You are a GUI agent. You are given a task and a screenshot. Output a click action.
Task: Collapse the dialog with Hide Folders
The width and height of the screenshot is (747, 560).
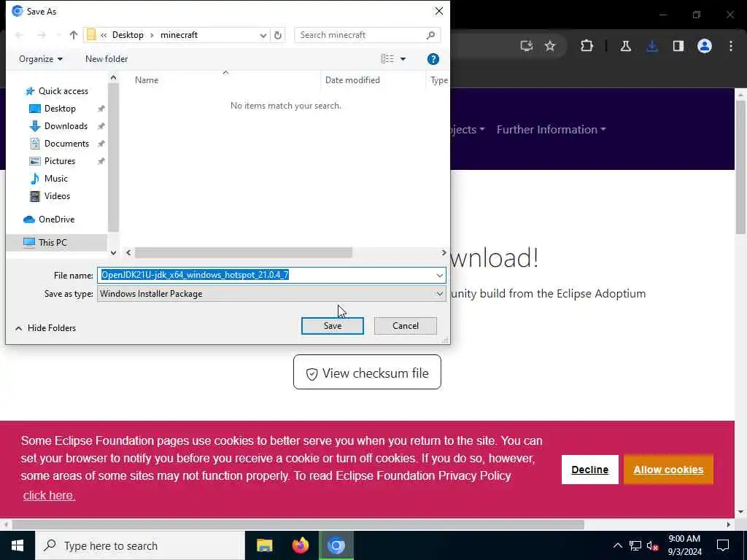pos(45,328)
